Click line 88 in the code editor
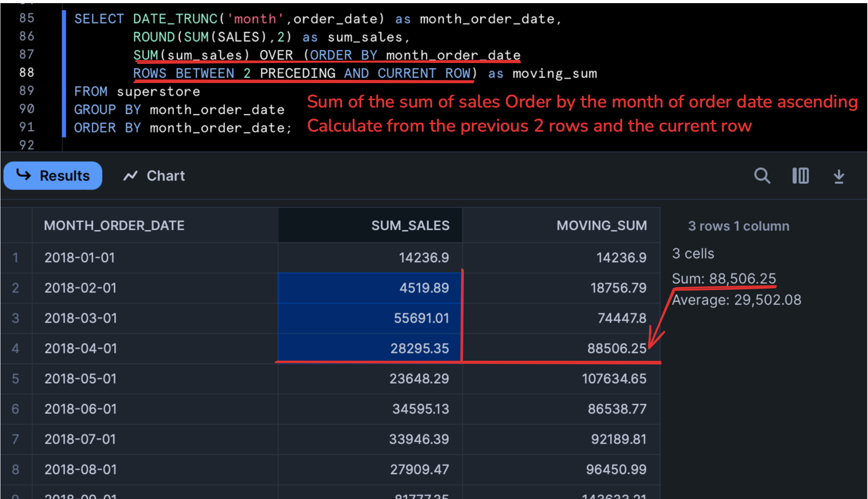The width and height of the screenshot is (868, 499). pyautogui.click(x=27, y=72)
